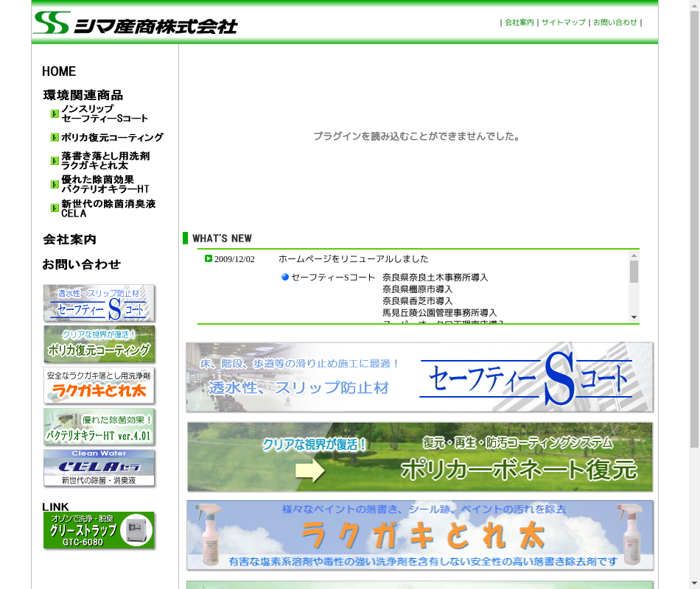Click the green arrow icon beside ポリカ復元コーティング
This screenshot has height=589, width=700.
pos(55,138)
